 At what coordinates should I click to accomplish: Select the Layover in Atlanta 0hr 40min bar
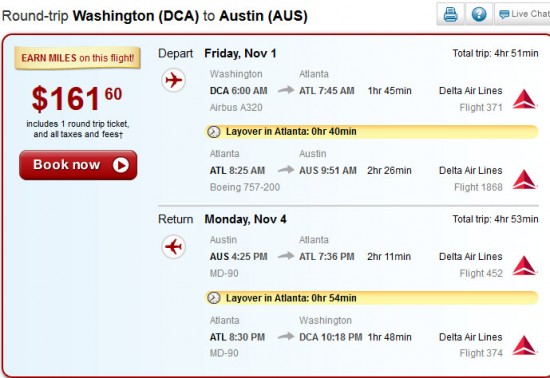click(371, 132)
